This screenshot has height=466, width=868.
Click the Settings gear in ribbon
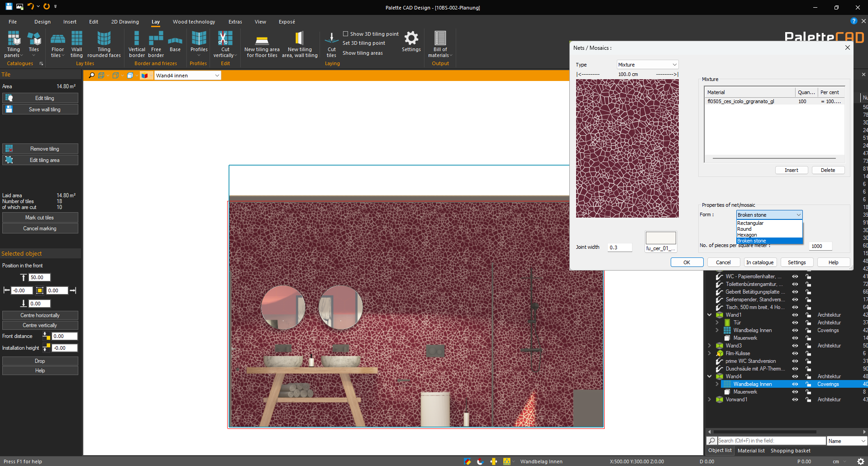411,39
